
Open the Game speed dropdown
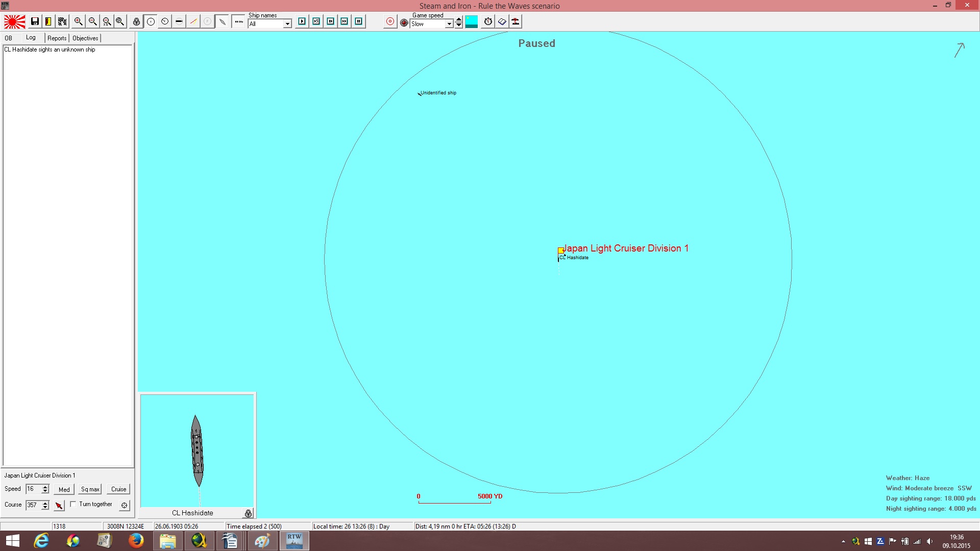pos(449,24)
